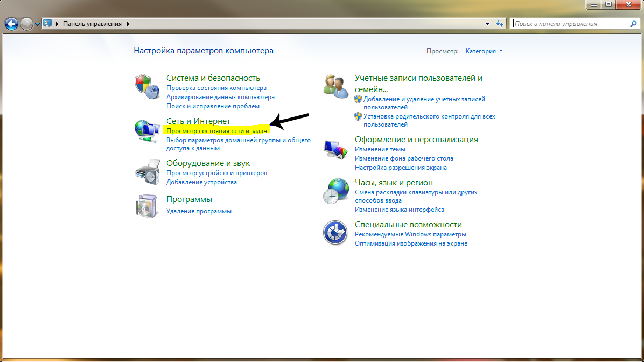644x362 pixels.
Task: Open 'Сеть и Интернет' category
Action: [x=198, y=121]
